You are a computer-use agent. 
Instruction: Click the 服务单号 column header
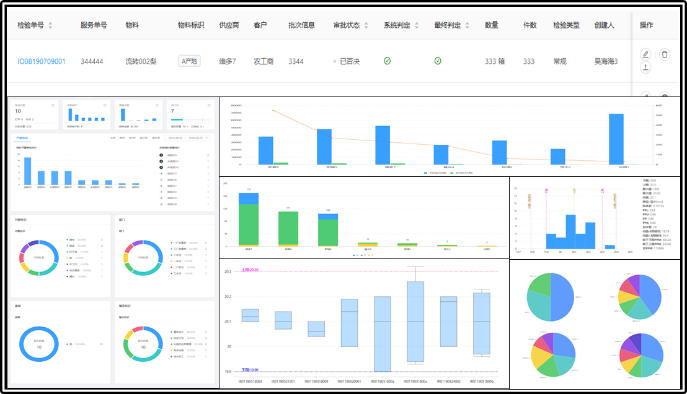94,25
